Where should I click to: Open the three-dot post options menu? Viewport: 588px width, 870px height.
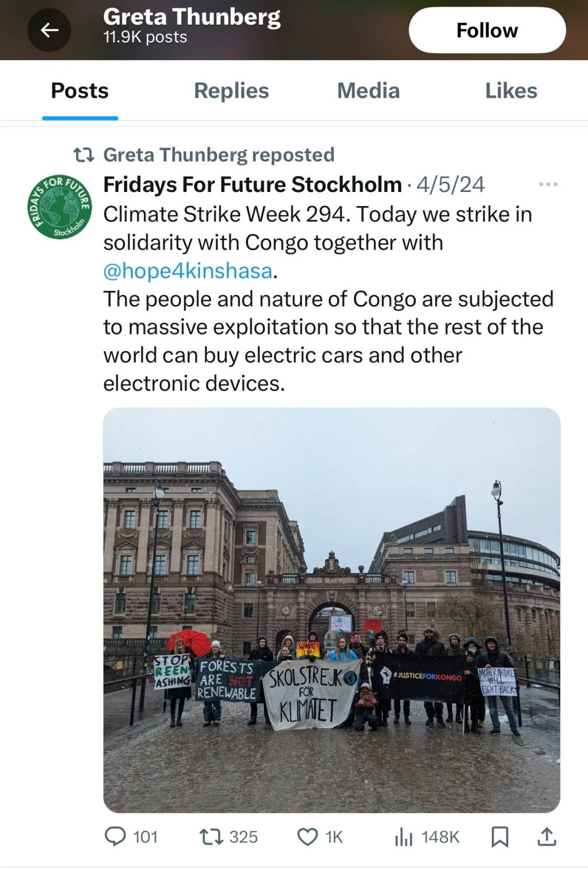point(548,184)
